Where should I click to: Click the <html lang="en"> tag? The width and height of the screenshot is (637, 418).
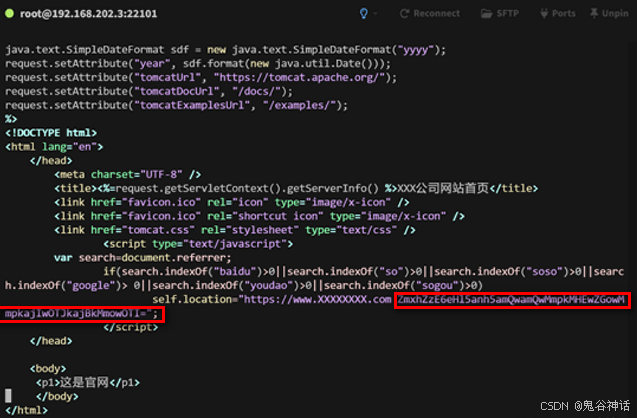[x=54, y=147]
